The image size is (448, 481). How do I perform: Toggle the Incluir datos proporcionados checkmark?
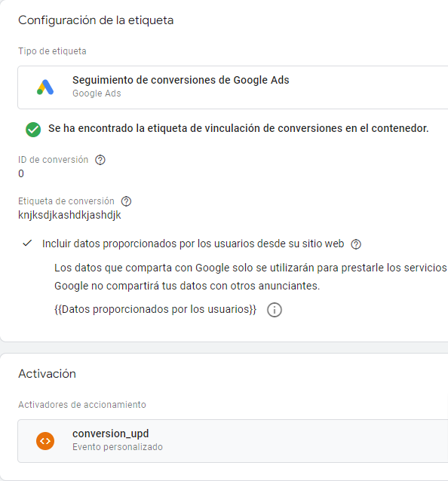pos(27,244)
